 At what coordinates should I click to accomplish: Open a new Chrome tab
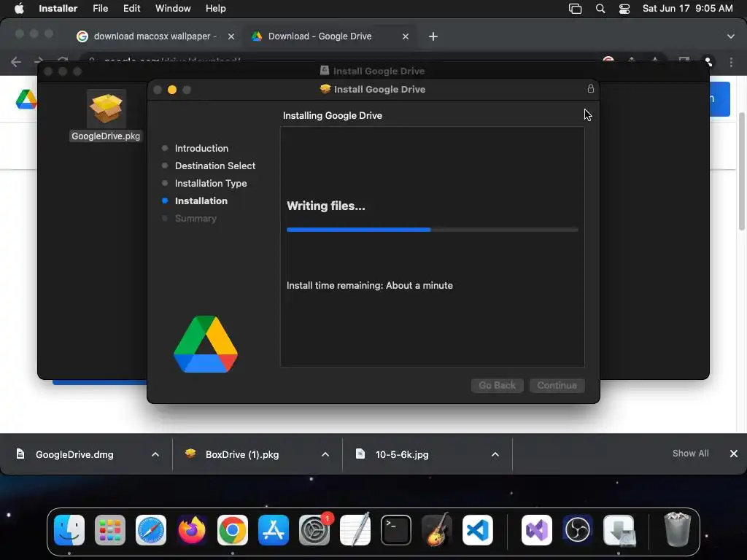433,36
